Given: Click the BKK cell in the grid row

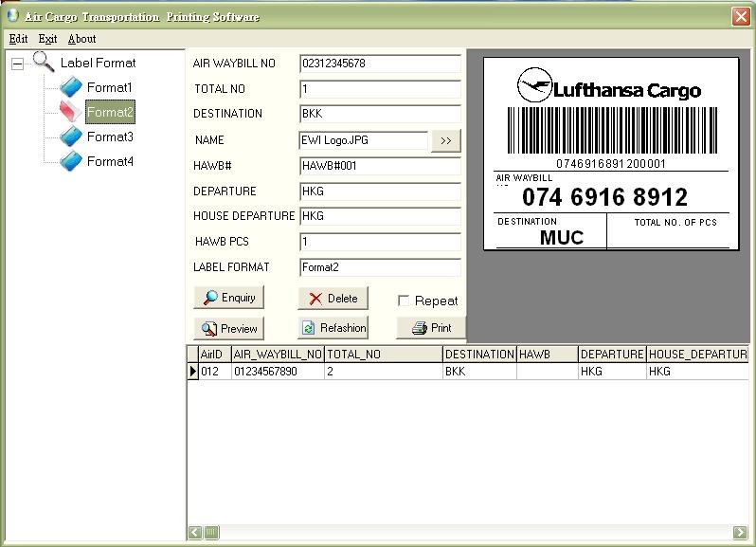Looking at the screenshot, I should coord(479,372).
